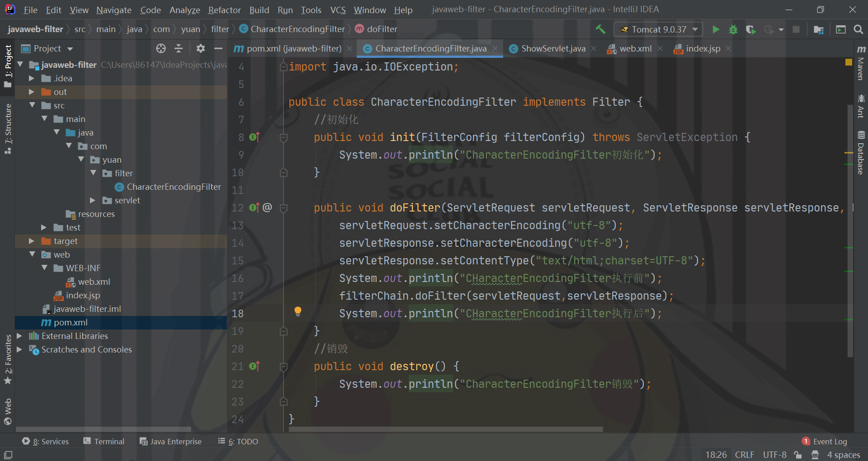
Task: Open the Analyze menu
Action: click(184, 10)
